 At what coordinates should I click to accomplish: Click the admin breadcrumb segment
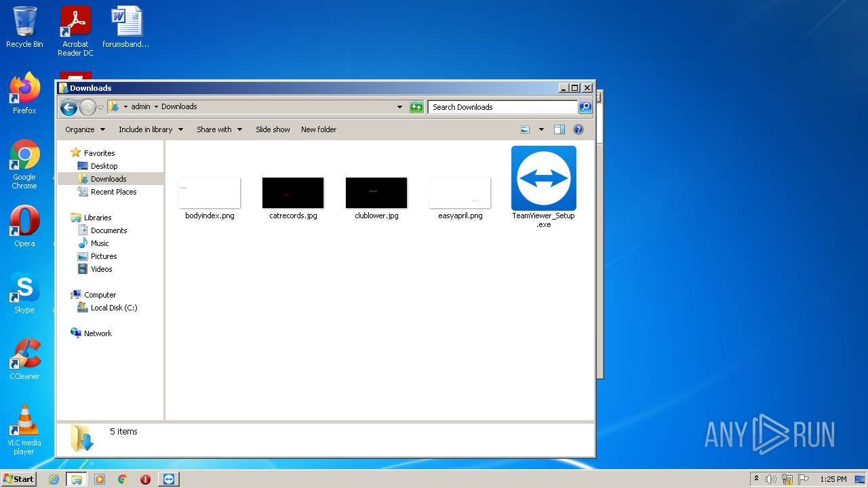(141, 106)
